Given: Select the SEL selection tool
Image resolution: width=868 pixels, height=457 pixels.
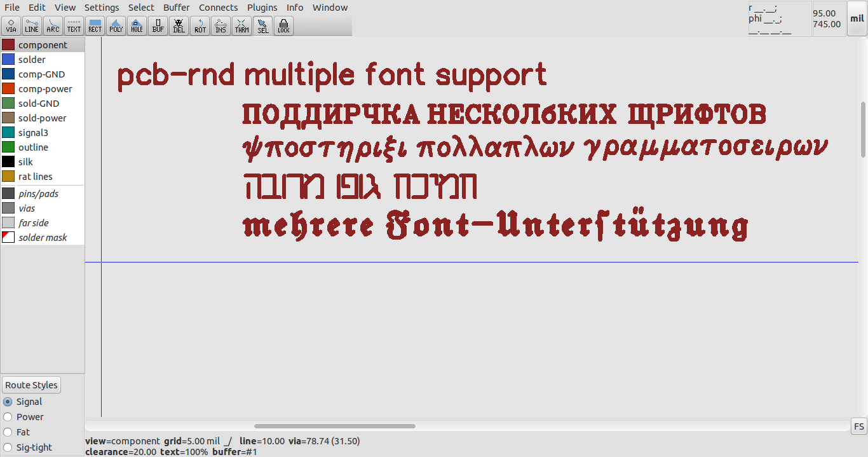Looking at the screenshot, I should 262,25.
